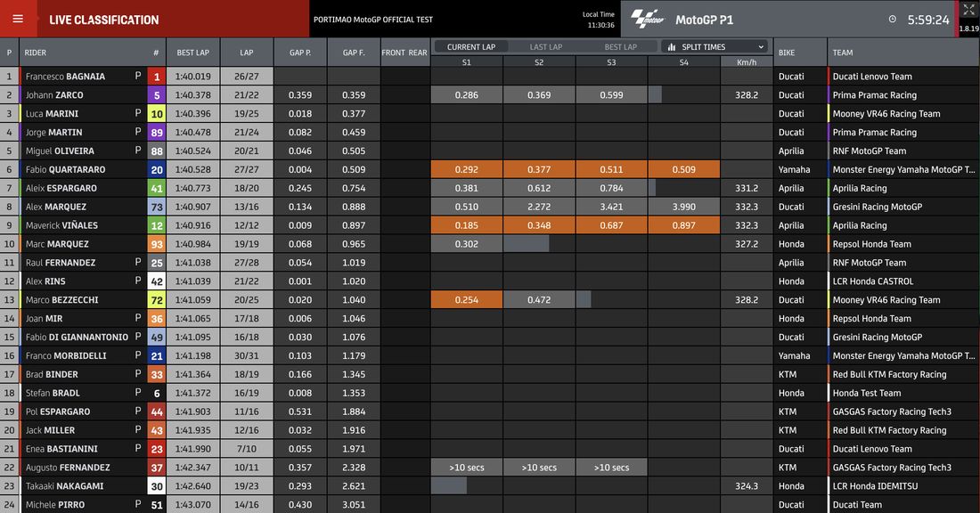
Task: Select rider Stefan BRADL
Action: (52, 393)
